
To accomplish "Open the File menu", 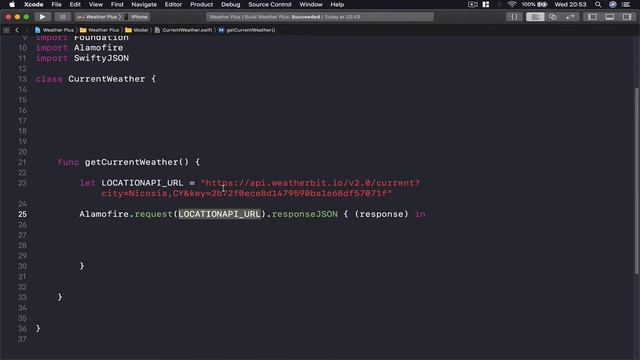I will pyautogui.click(x=56, y=4).
